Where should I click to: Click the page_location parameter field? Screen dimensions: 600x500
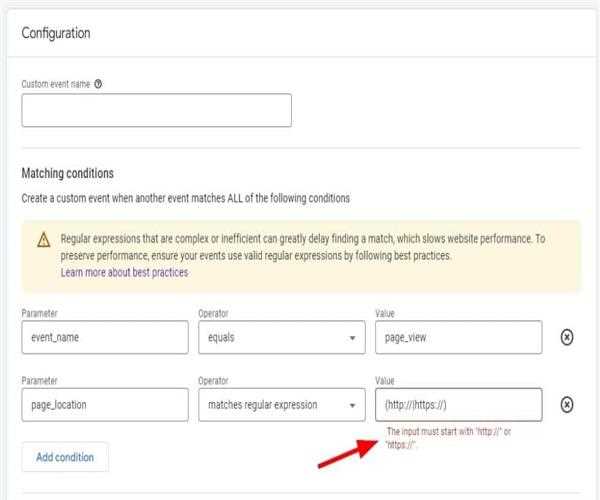[x=104, y=405]
